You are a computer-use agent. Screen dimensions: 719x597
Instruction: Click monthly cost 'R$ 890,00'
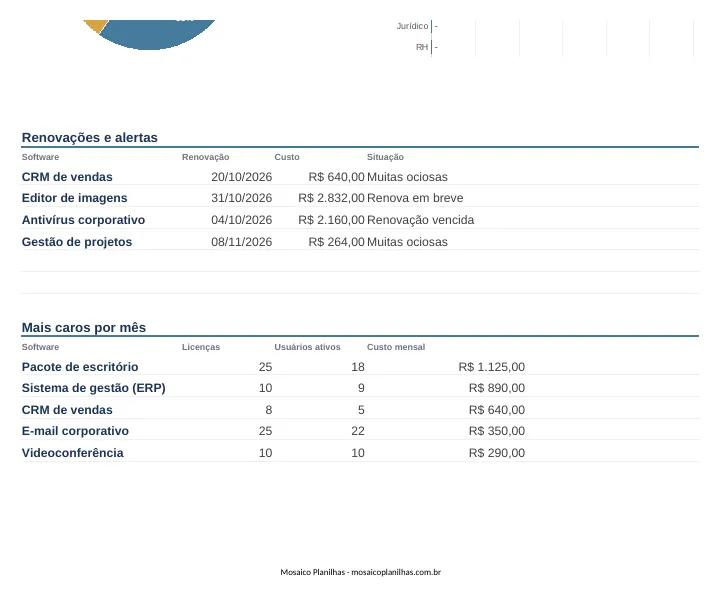click(497, 388)
